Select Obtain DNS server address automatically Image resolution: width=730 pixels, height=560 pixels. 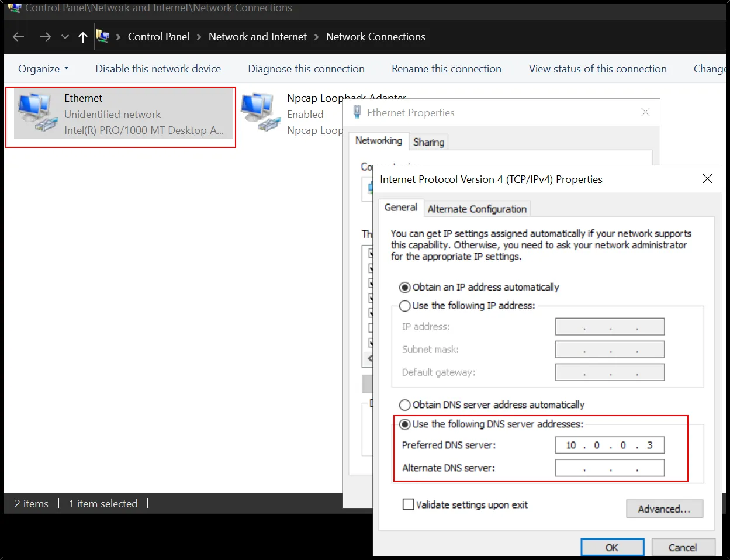pyautogui.click(x=405, y=405)
